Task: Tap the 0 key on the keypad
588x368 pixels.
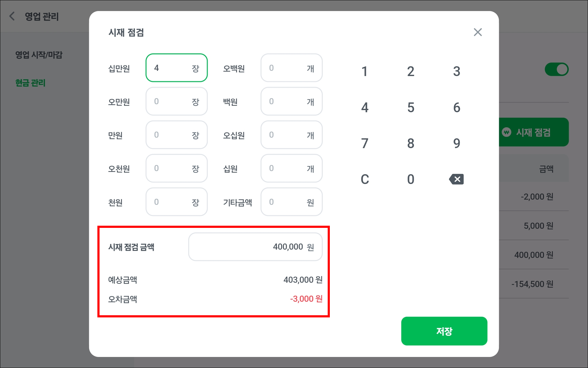Action: point(410,179)
